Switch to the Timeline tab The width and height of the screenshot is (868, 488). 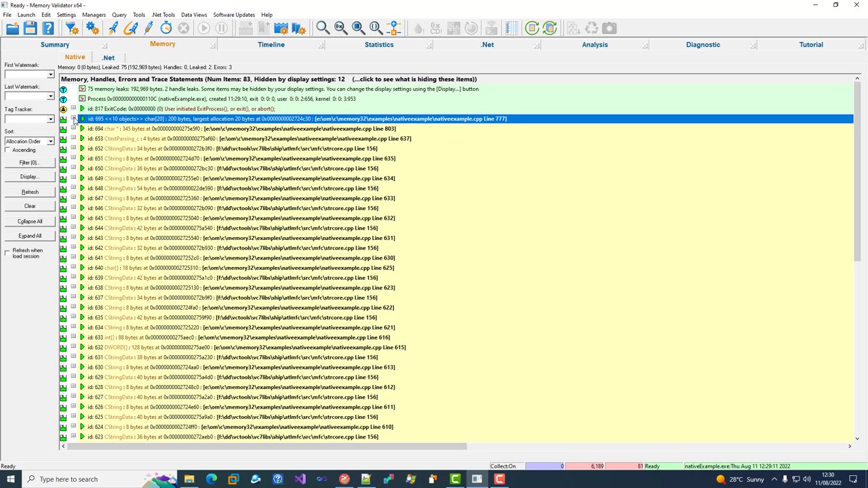pos(271,45)
